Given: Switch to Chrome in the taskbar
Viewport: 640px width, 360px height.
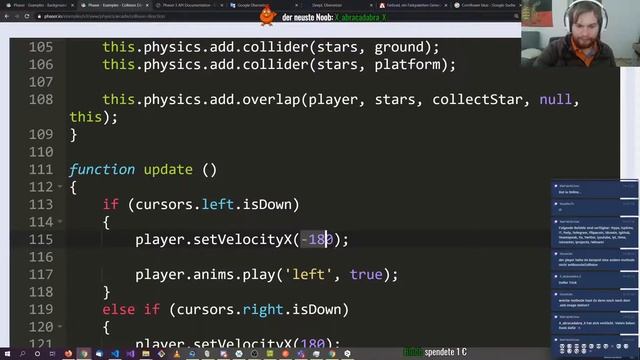Looking at the screenshot, I should point(84,353).
